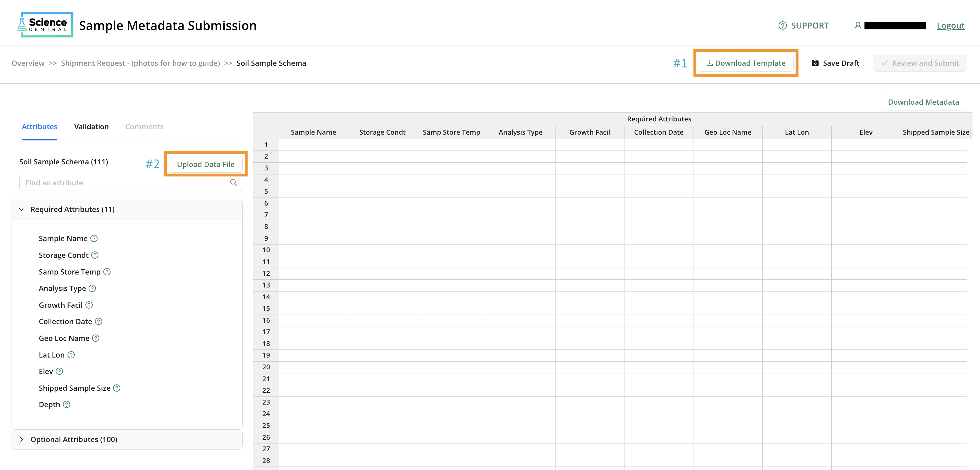Click the Download Template button
980x470 pixels.
(x=746, y=63)
